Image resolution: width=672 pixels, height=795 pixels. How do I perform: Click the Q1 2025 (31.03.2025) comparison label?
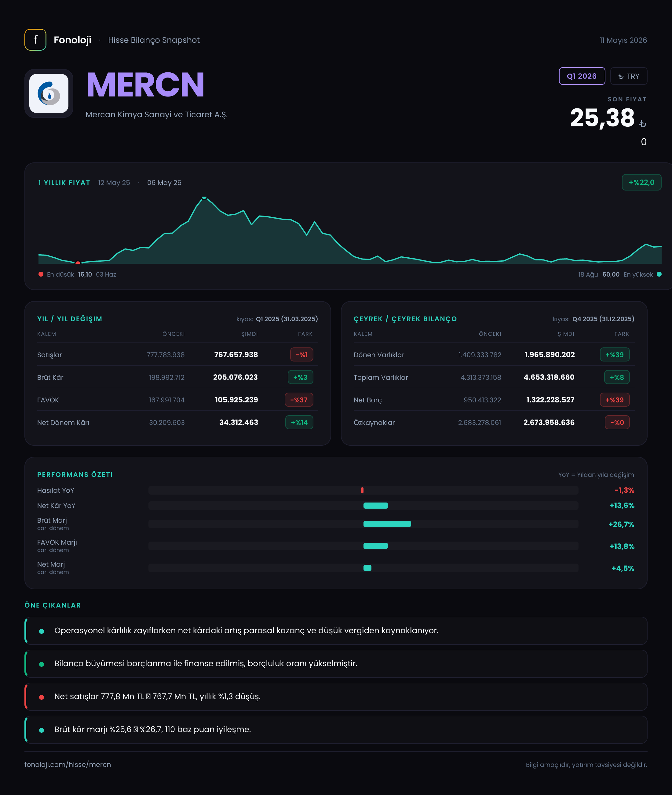point(287,319)
